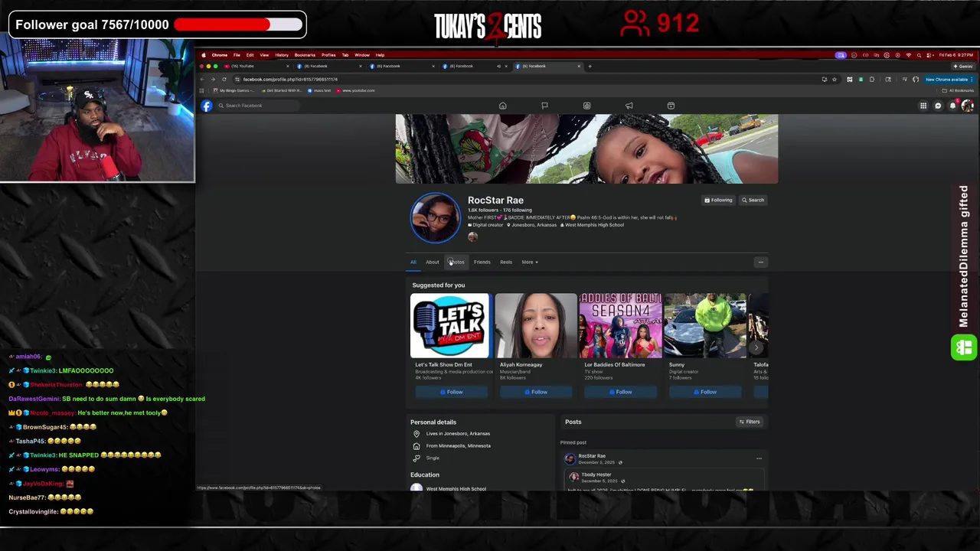Viewport: 980px width, 551px height.
Task: Expand the More dropdown on profile
Action: click(x=530, y=262)
